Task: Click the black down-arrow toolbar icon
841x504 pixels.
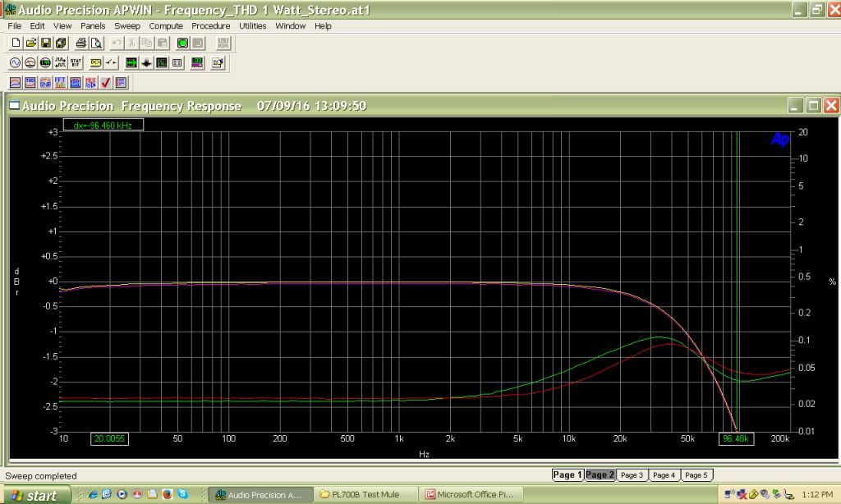Action: 146,62
